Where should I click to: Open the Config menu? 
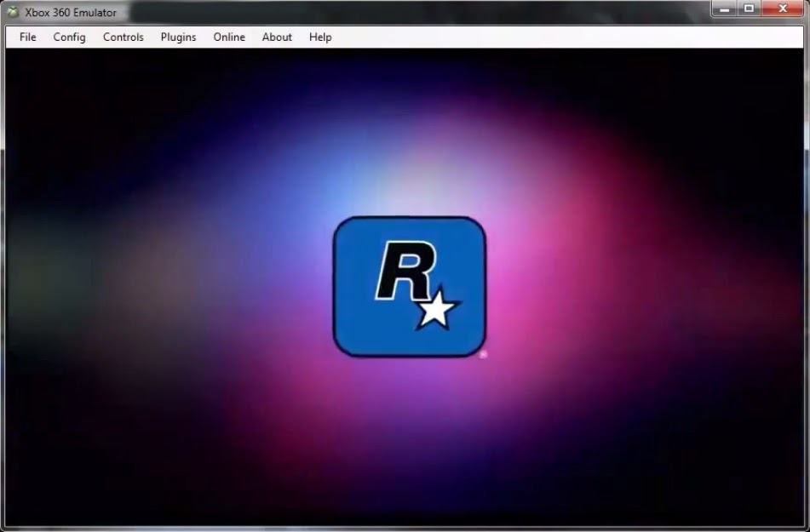tap(69, 37)
